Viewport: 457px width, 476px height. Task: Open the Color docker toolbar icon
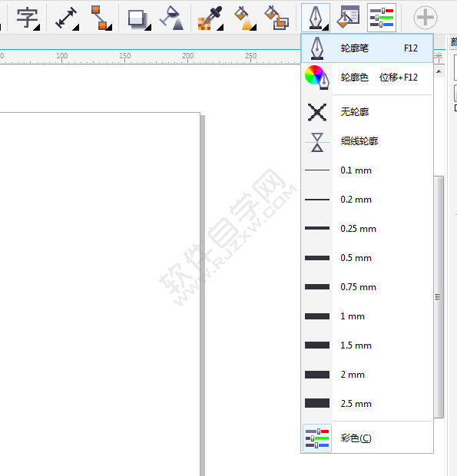click(382, 18)
